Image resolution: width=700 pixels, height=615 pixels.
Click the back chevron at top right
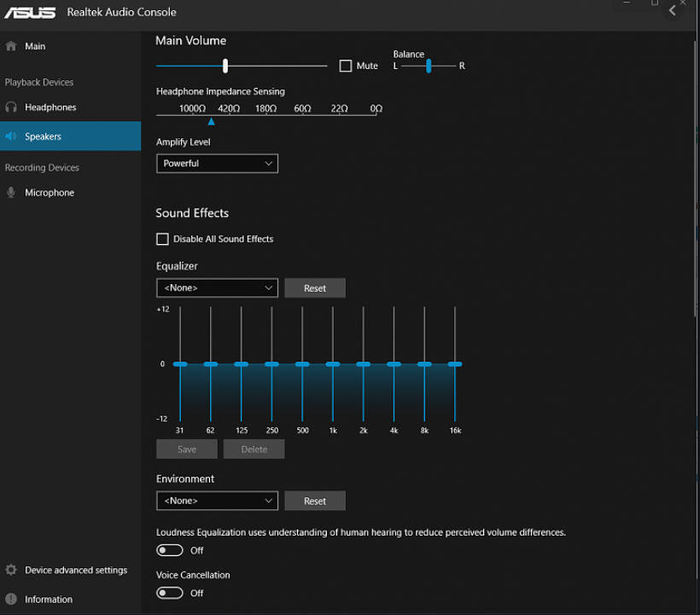(673, 10)
